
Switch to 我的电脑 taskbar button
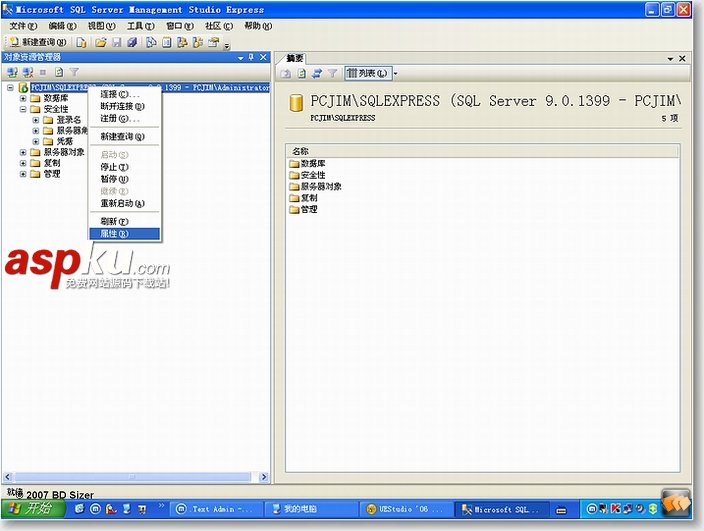(x=310, y=509)
